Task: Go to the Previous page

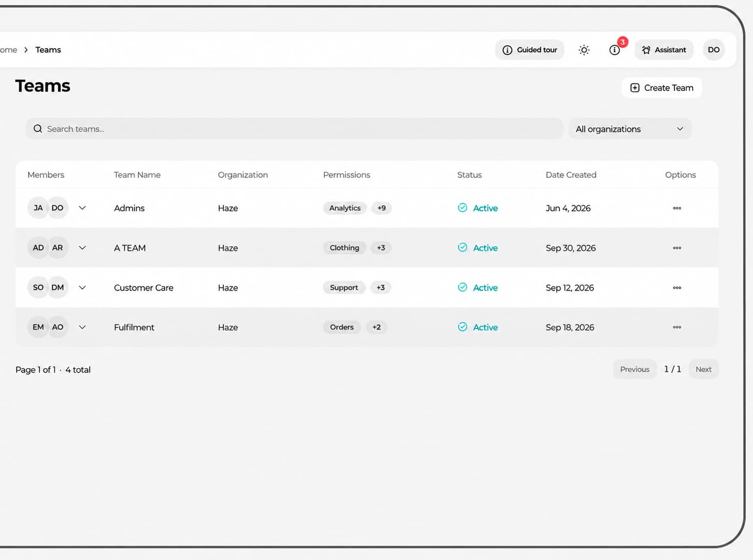Action: 634,369
